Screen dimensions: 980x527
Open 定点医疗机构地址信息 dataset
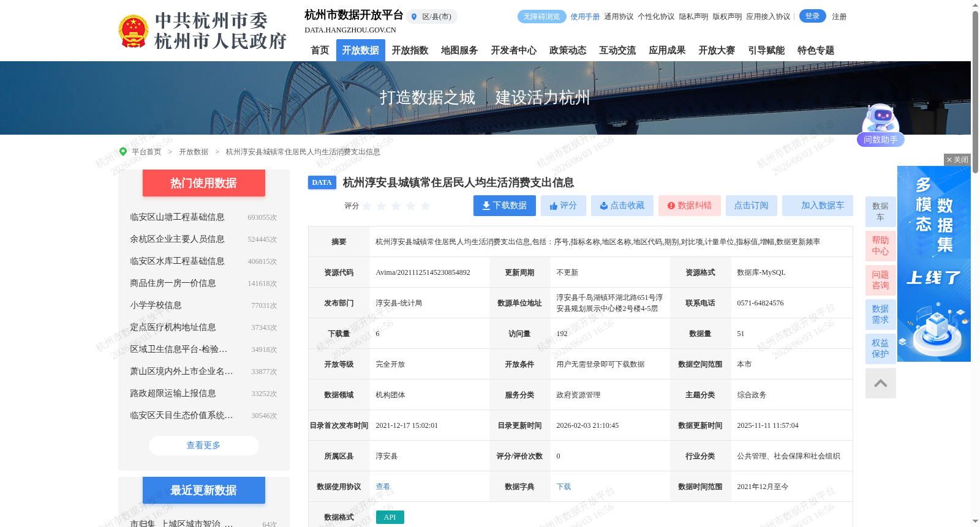pyautogui.click(x=173, y=327)
